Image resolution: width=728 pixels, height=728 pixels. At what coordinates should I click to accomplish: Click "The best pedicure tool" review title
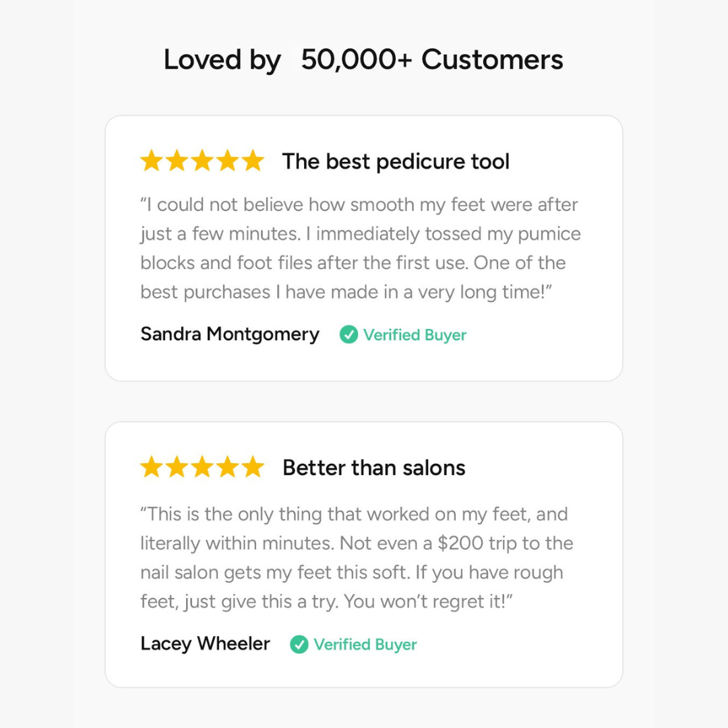pos(396,162)
